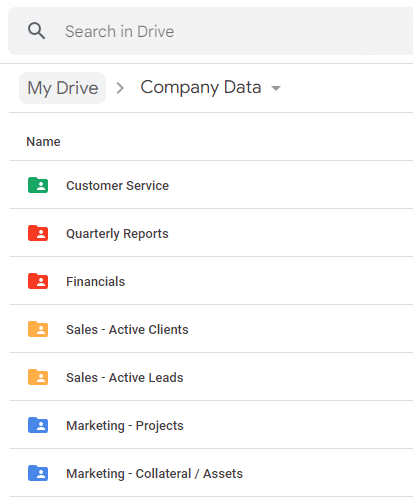Select the orange Sales - Active Leads folder icon

pyautogui.click(x=38, y=377)
